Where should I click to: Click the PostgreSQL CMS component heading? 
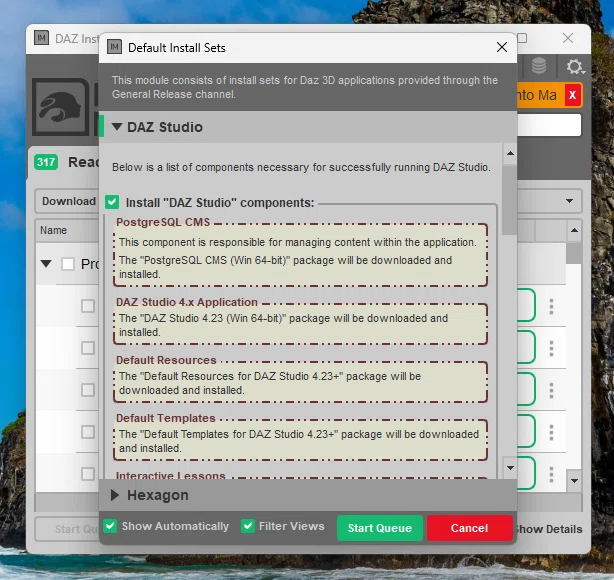click(x=163, y=222)
